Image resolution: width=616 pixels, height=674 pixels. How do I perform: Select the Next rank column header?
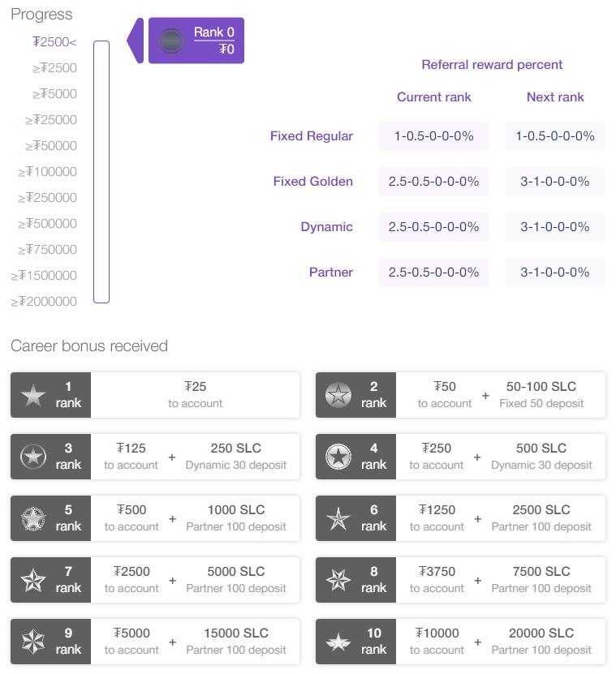coord(555,97)
